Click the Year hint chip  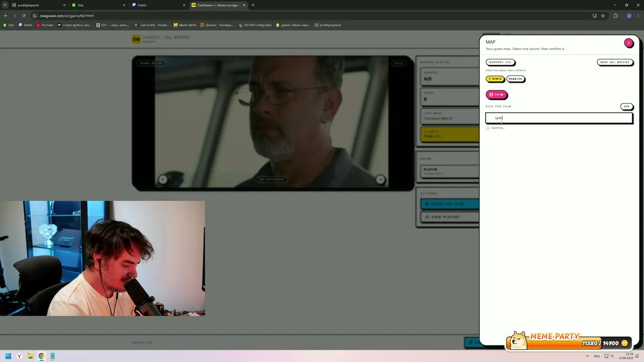pos(516,79)
